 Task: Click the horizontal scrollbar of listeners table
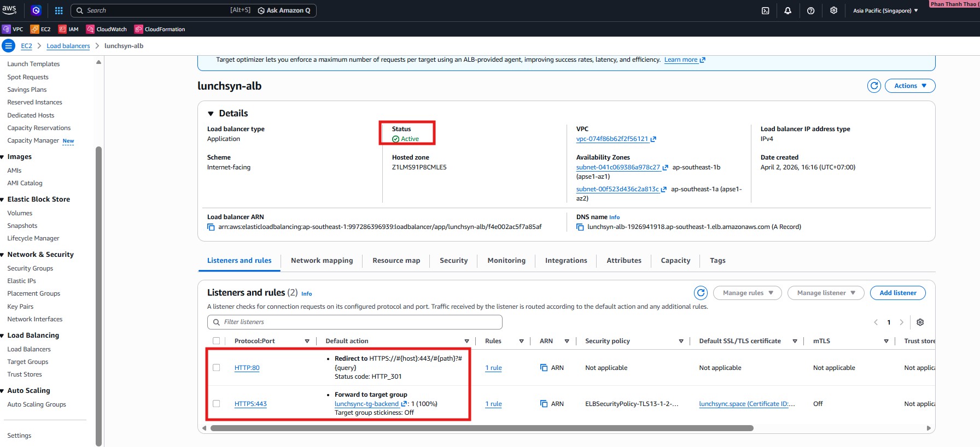(481, 428)
